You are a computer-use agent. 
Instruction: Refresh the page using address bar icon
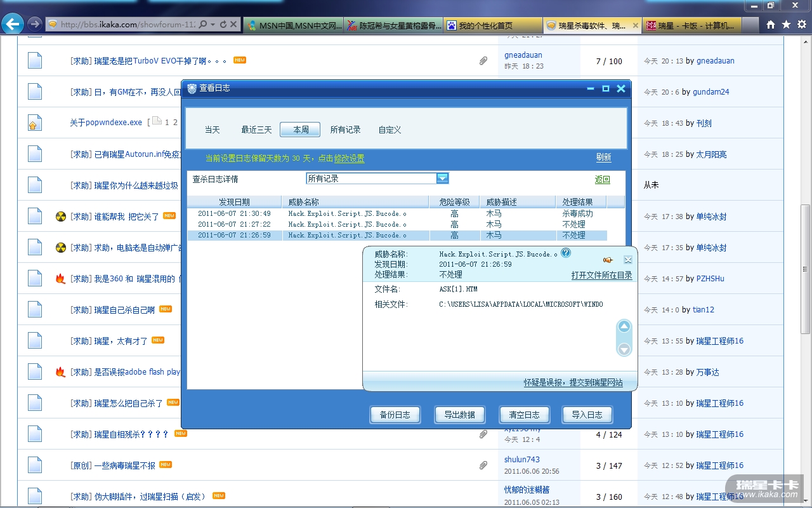point(223,25)
